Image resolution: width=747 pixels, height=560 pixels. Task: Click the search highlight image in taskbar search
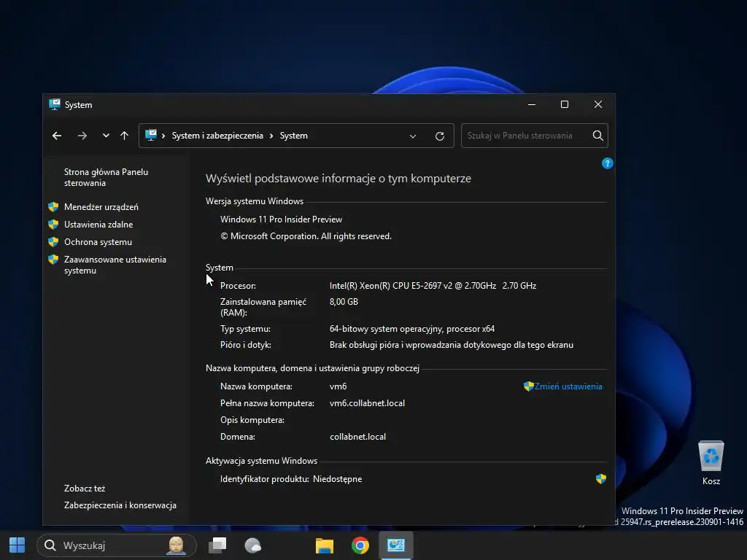click(x=176, y=545)
